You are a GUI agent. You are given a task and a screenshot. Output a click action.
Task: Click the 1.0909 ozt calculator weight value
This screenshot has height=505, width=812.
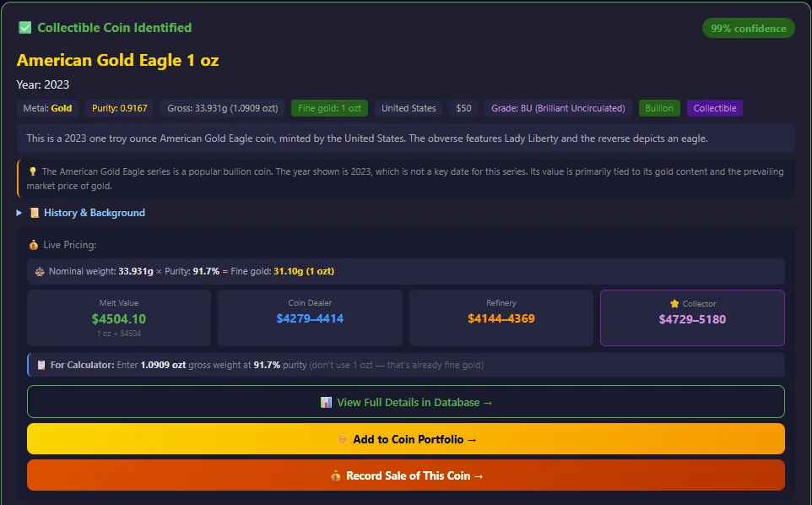[163, 365]
